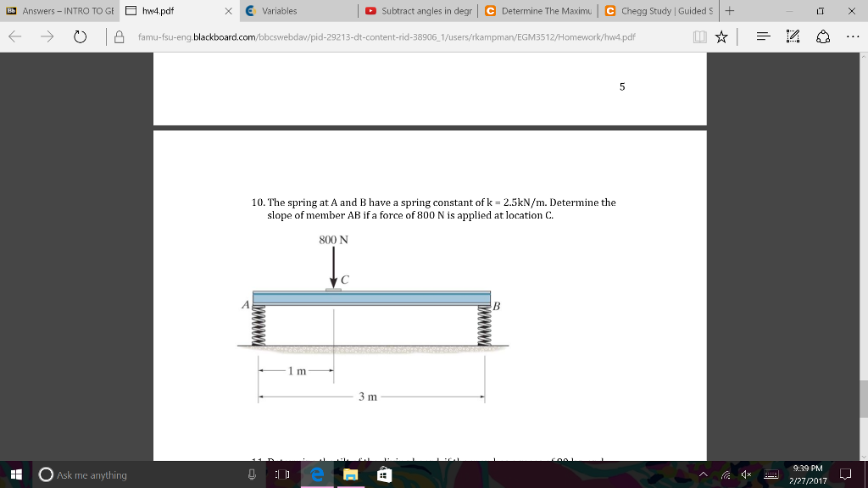Launch the Make a Web Note pen tool
Viewport: 868px width, 488px height.
coord(793,37)
